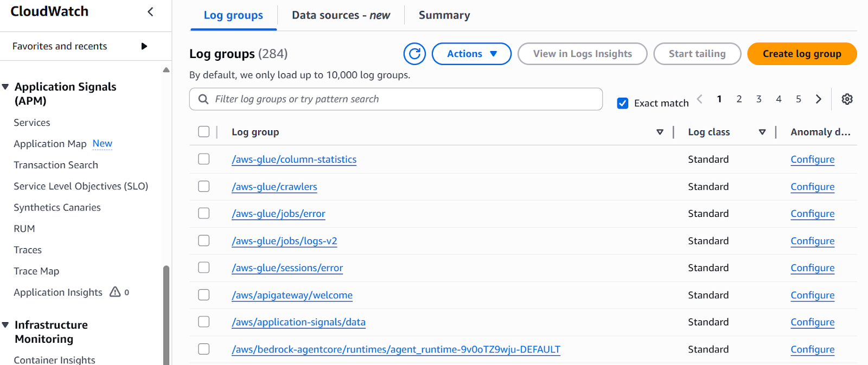
Task: Refresh the log groups list
Action: pos(414,54)
